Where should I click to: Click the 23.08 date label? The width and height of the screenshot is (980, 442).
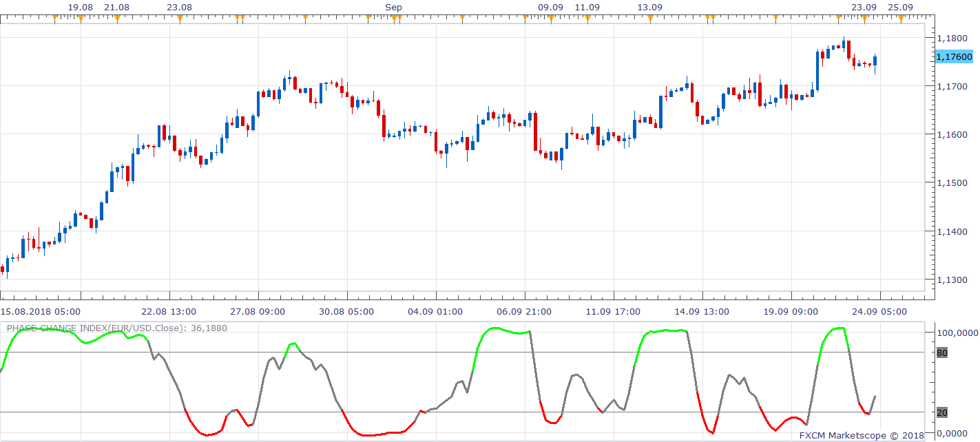[x=180, y=7]
